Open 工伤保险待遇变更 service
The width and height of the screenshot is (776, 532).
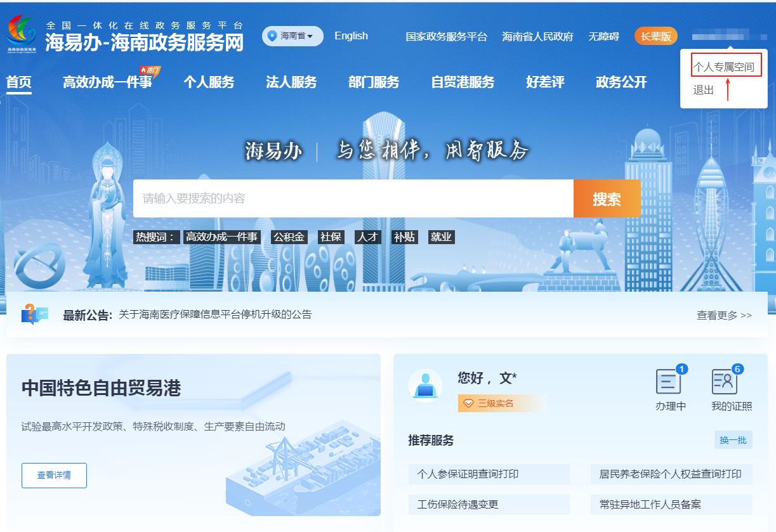pos(489,505)
